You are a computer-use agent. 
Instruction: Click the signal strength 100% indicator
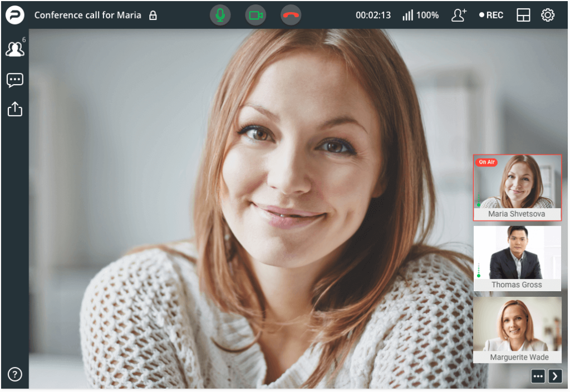coord(420,15)
